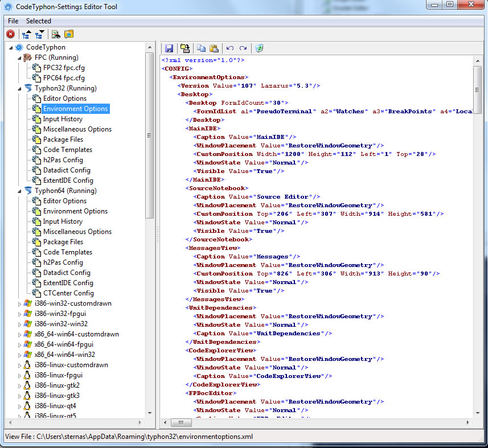Expand the i386-win32-fpgui node
Viewport: 488px width, 448px height.
(x=19, y=314)
